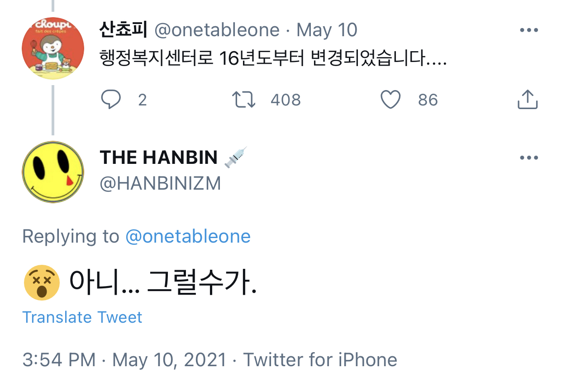
Task: Open the May 10 tweet date
Action: 327,30
